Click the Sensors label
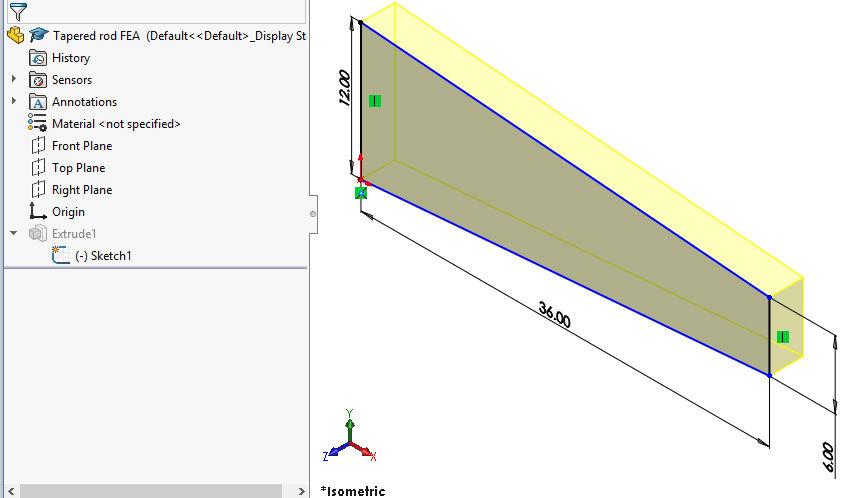Viewport: 852px width, 498px height. [72, 80]
